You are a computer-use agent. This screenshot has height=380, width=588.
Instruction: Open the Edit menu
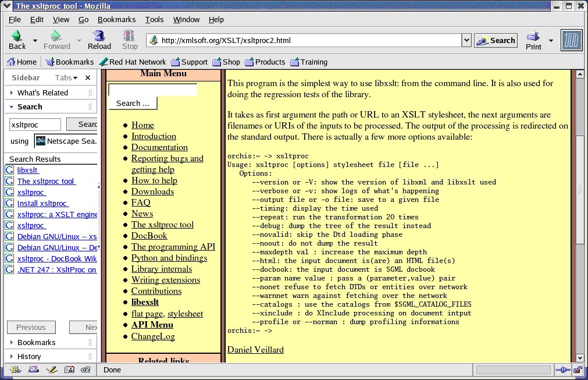[37, 20]
